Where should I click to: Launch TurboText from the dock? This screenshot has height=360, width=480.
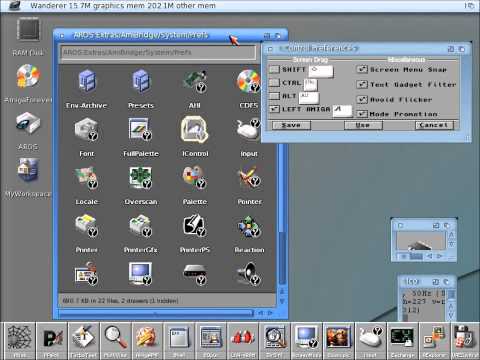pos(83,340)
